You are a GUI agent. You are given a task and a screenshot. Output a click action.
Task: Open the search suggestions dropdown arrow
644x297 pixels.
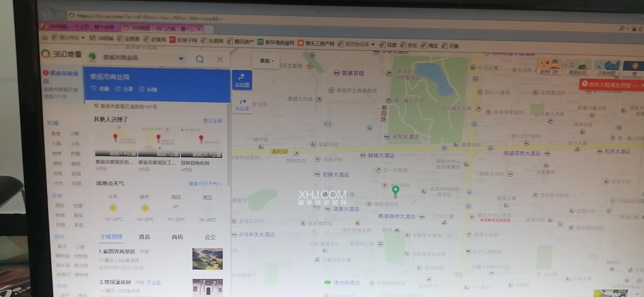(x=181, y=59)
